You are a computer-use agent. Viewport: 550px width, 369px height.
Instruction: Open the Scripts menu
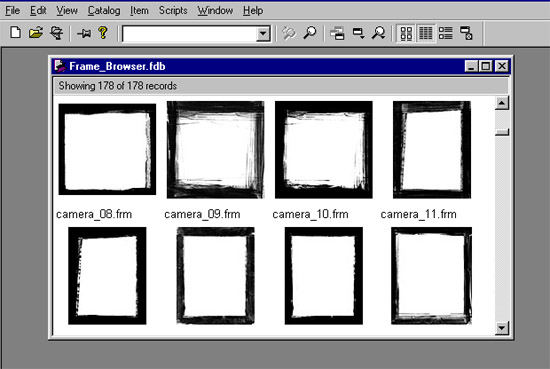173,11
